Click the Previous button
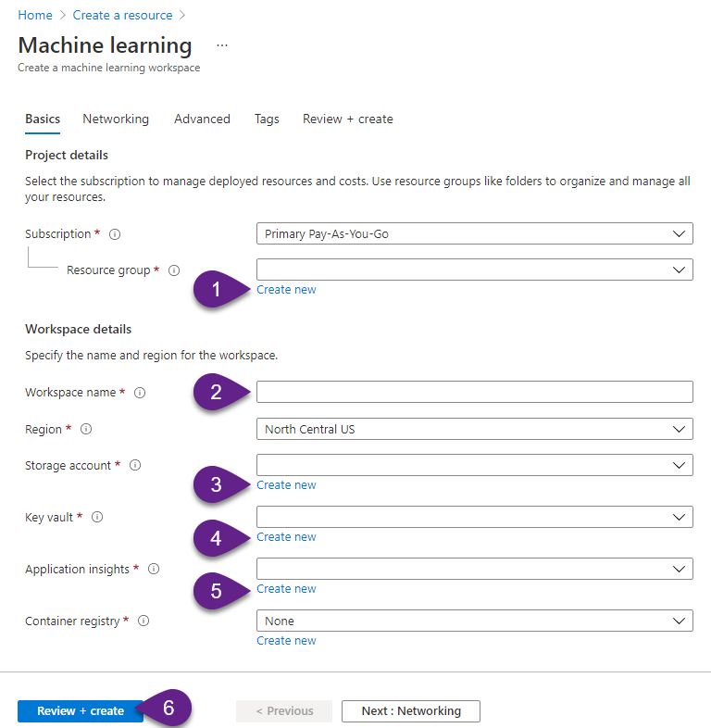This screenshot has height=728, width=711. (x=284, y=711)
